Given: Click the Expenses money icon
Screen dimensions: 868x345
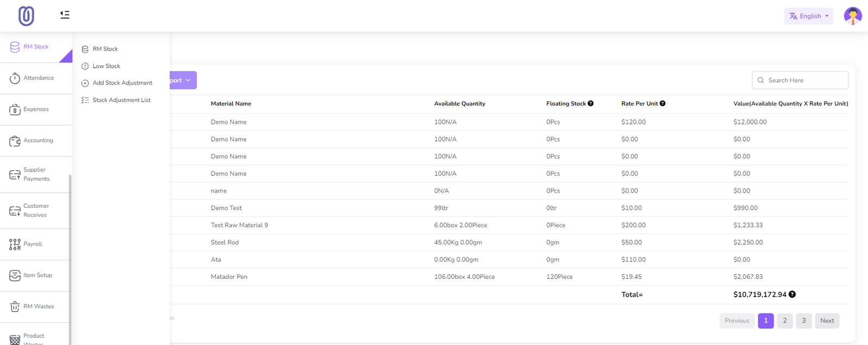Looking at the screenshot, I should [x=15, y=110].
